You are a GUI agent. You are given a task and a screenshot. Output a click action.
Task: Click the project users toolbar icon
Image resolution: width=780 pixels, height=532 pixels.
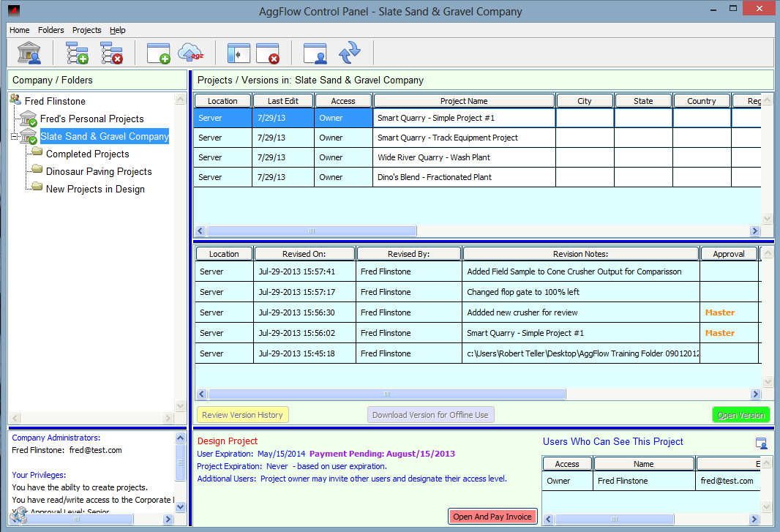[x=315, y=53]
